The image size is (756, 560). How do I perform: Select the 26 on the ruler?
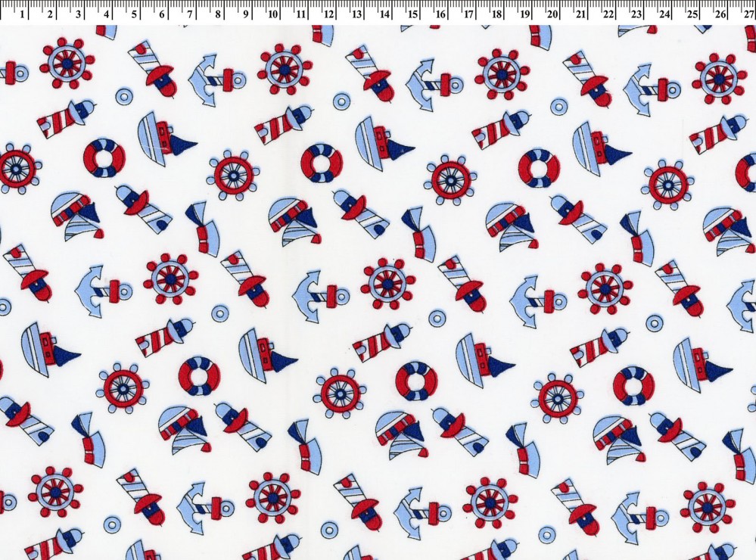[x=720, y=14]
